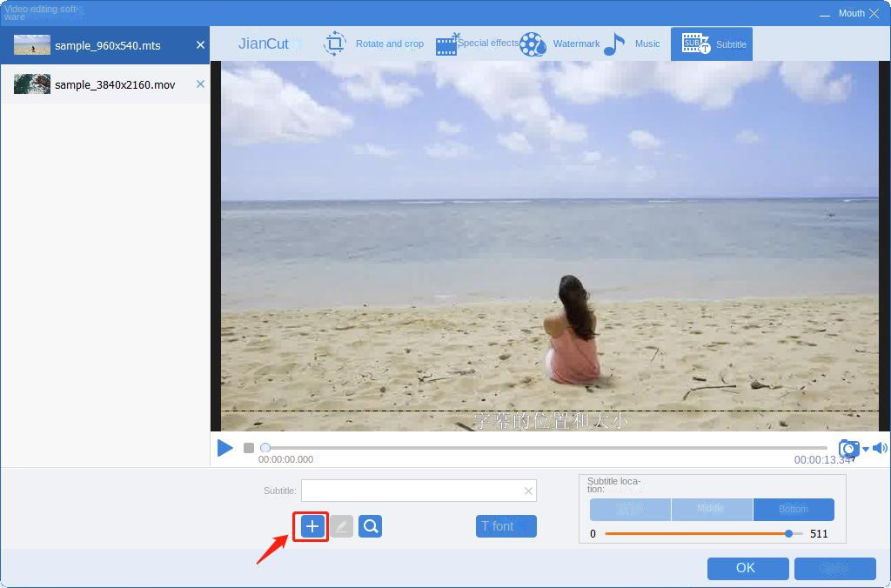Select the Bottom subtitle location
The height and width of the screenshot is (588, 891).
coord(793,509)
